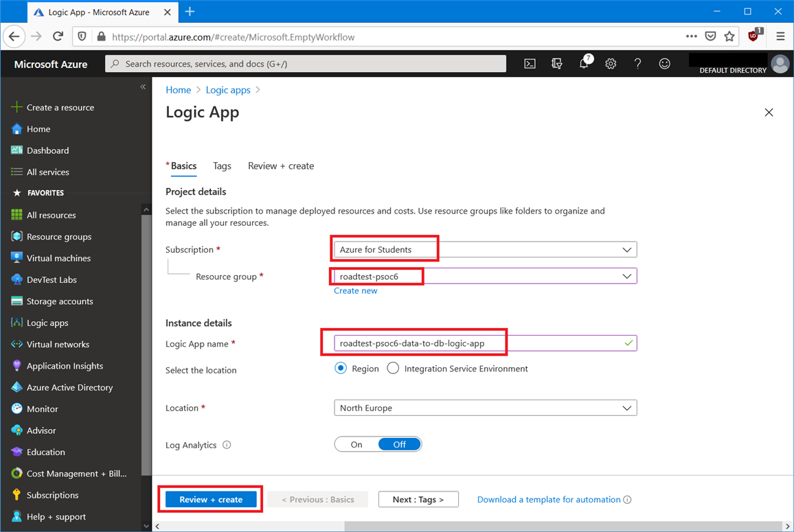Open directory and subscription filter icon
794x532 pixels.
coord(556,64)
